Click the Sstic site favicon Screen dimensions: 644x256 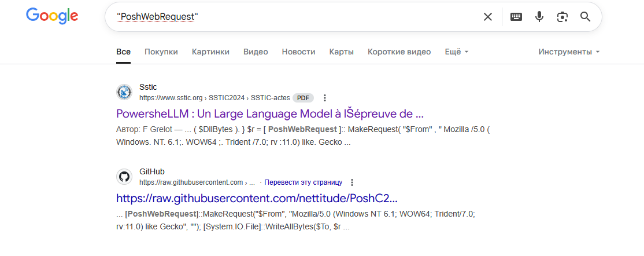pyautogui.click(x=124, y=92)
